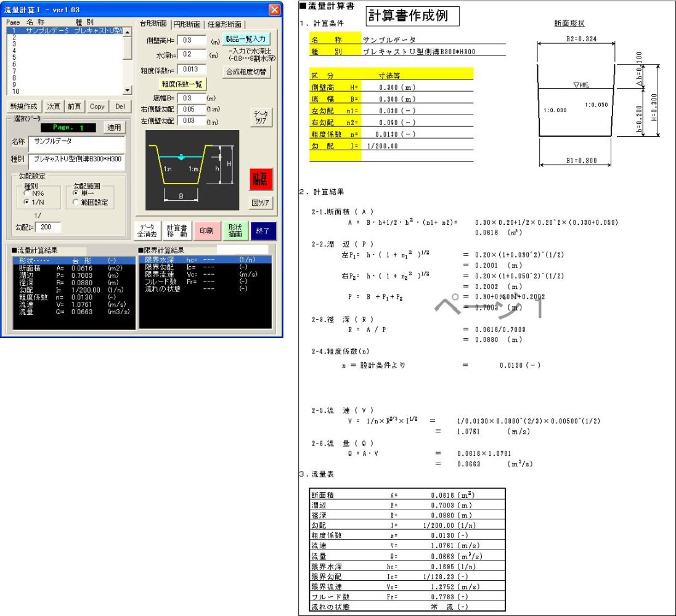
Task: Click 限界水深 row in the report 流量表
Action: pyautogui.click(x=407, y=567)
